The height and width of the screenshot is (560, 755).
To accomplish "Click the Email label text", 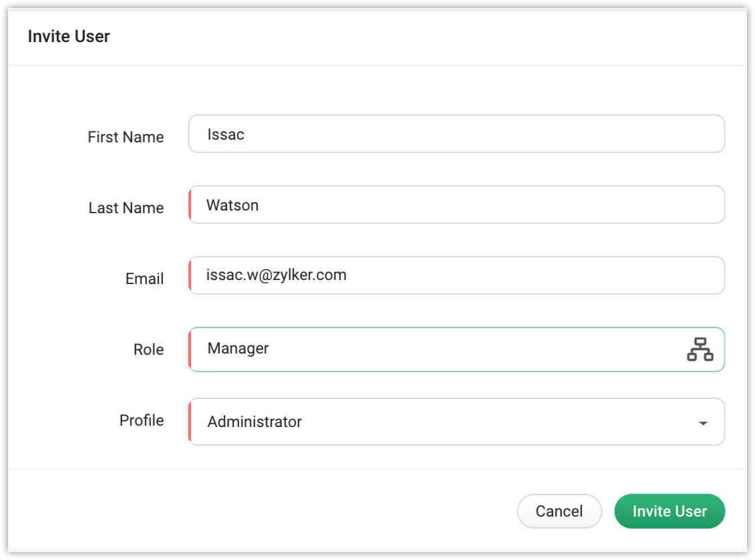I will (144, 279).
